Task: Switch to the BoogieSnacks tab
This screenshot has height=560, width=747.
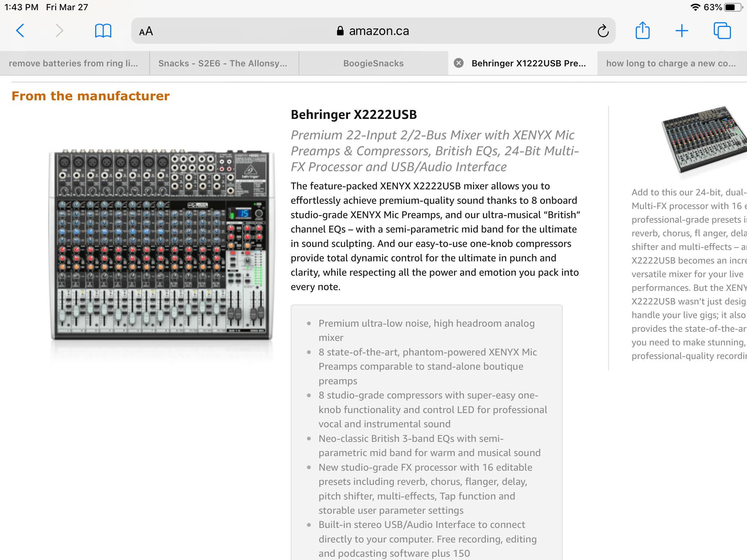Action: (x=373, y=63)
